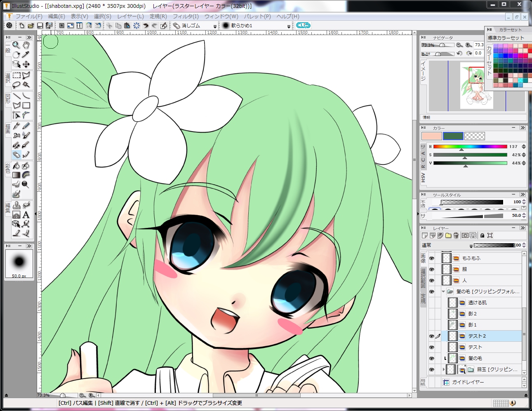Select the Straight line tool
Viewport: 532px width, 411px height.
[16, 96]
